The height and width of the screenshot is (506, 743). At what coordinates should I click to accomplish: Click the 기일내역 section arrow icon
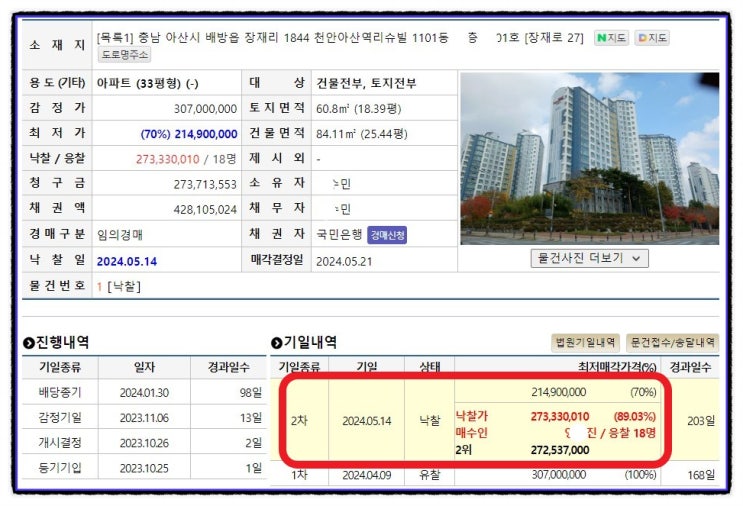(x=276, y=343)
